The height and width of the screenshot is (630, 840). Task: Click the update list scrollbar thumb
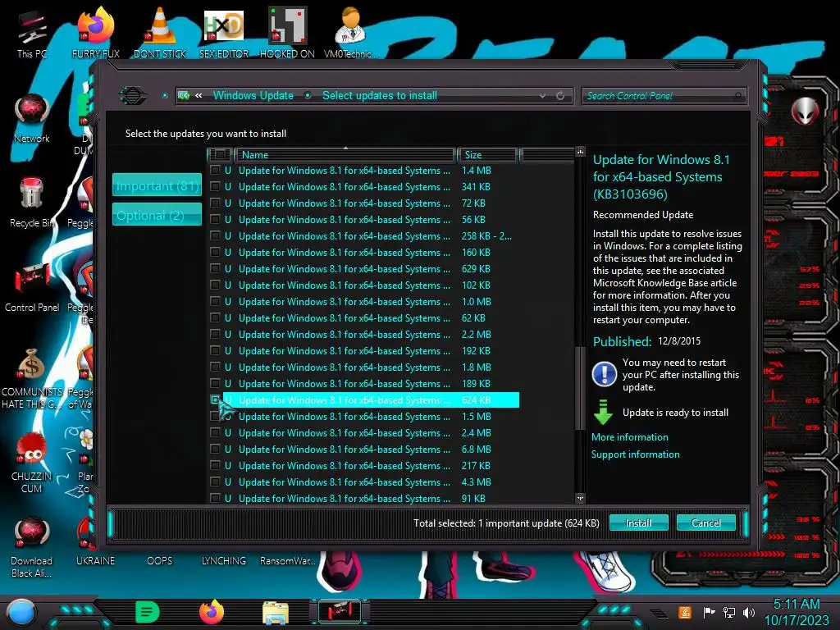[579, 388]
